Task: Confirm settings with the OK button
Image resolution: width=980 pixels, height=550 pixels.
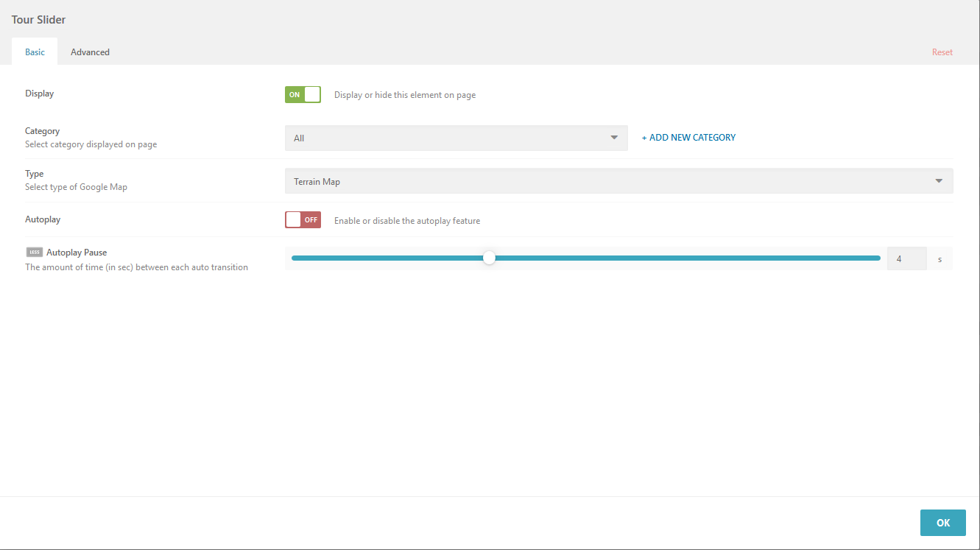Action: tap(942, 523)
